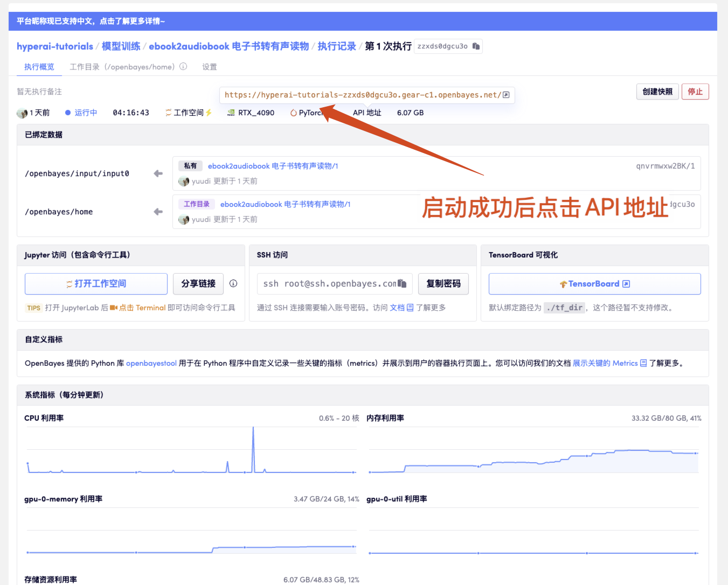Open the API URL external link icon
This screenshot has height=585, width=728.
[506, 95]
